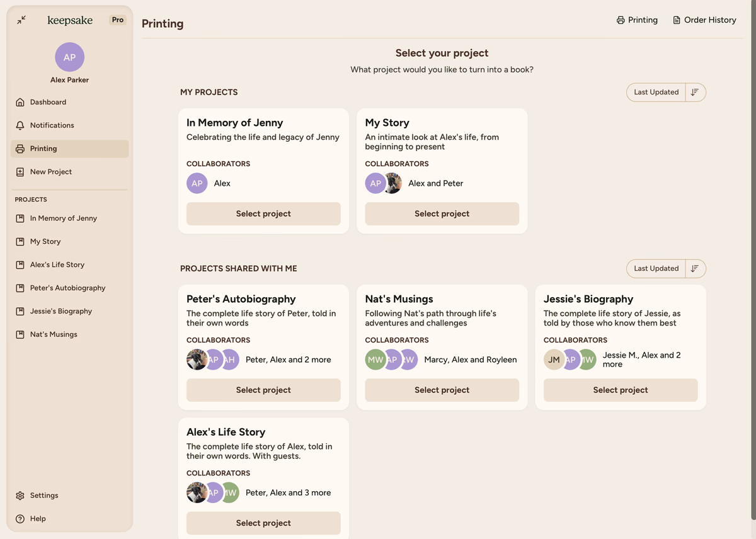The width and height of the screenshot is (756, 539).
Task: Open Last Updated dropdown for My Projects
Action: tap(656, 92)
